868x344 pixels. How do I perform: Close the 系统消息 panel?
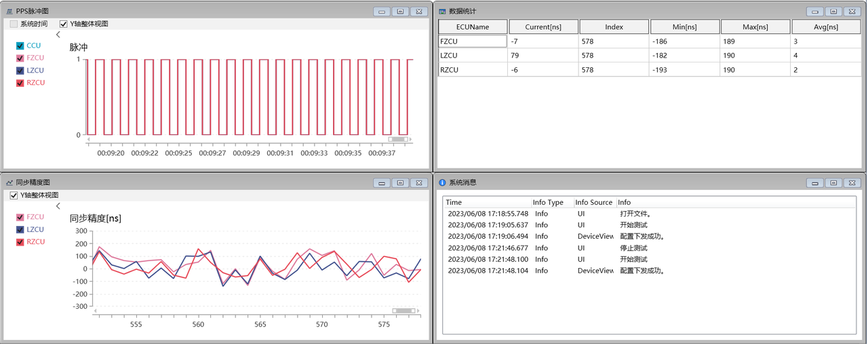[x=852, y=183]
